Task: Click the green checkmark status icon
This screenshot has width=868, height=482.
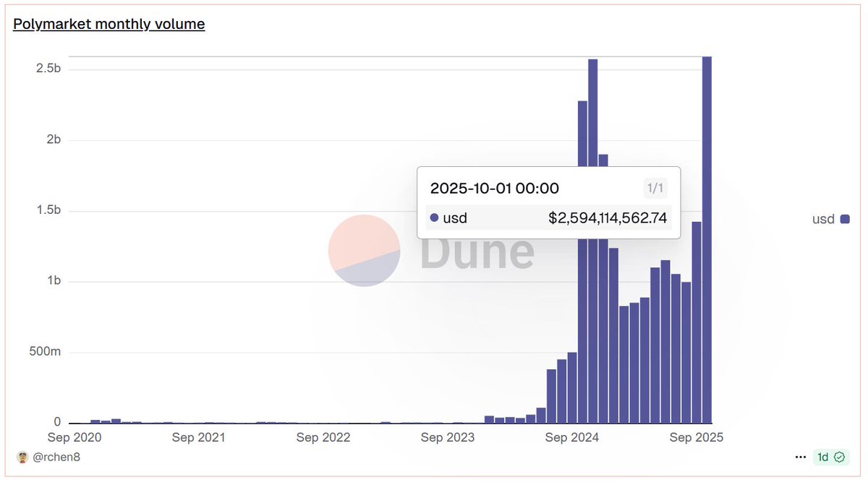Action: point(839,457)
